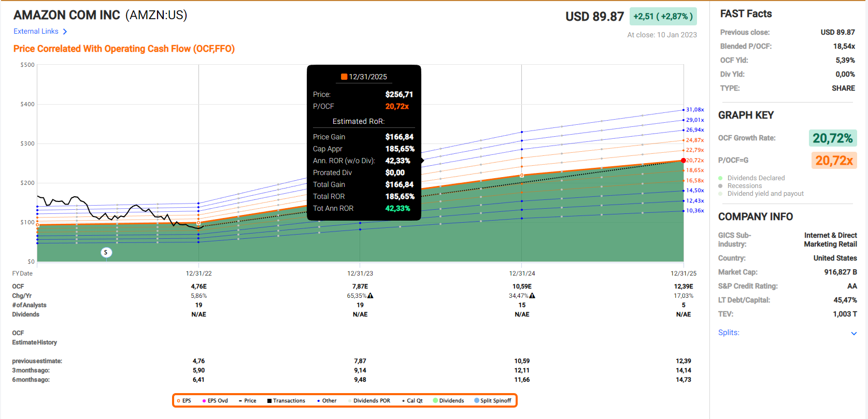This screenshot has height=419, width=868.
Task: Click the split marker S on chart
Action: pyautogui.click(x=106, y=252)
